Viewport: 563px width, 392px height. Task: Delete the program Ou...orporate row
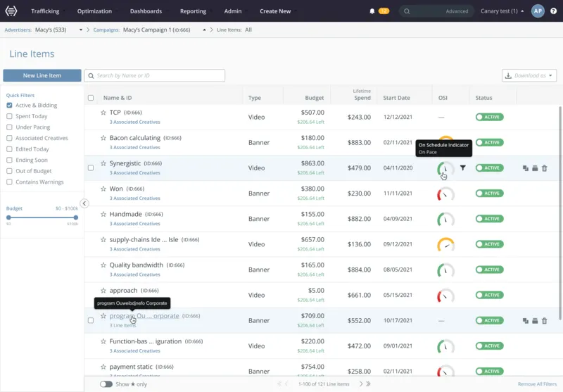(544, 320)
